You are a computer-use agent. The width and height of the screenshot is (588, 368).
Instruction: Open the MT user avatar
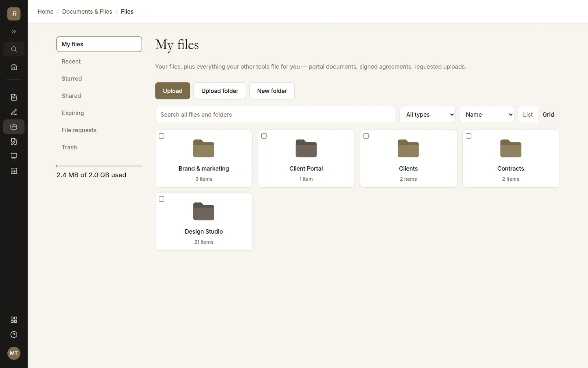point(14,353)
